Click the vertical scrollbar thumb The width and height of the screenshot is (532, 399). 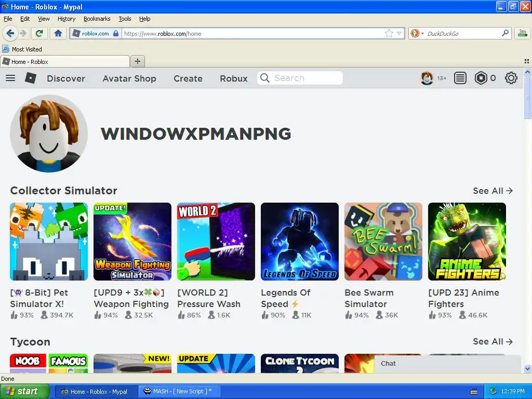[x=527, y=97]
